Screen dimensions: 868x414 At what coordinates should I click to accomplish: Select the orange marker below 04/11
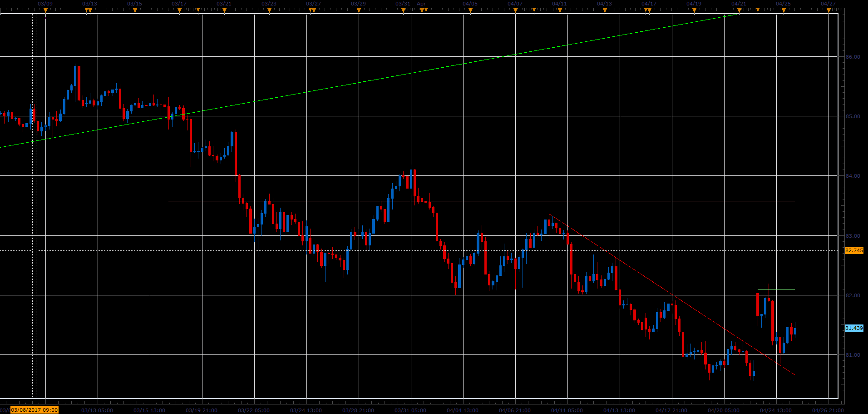pyautogui.click(x=560, y=10)
